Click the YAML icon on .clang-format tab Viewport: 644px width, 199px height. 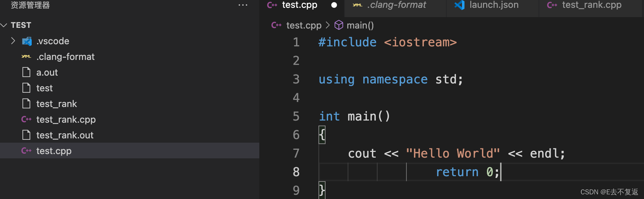point(357,5)
